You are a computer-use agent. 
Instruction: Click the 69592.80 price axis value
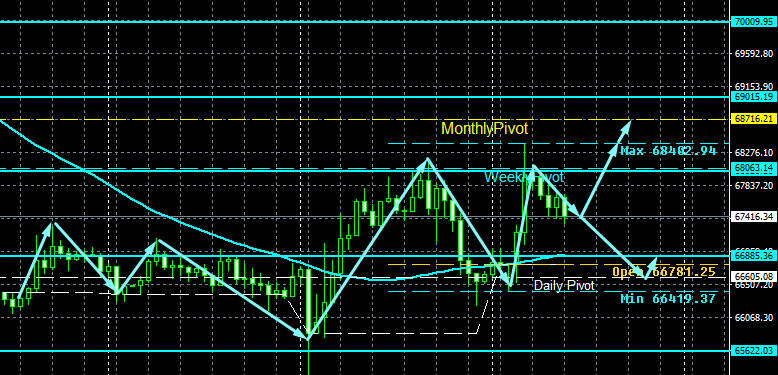[754, 53]
